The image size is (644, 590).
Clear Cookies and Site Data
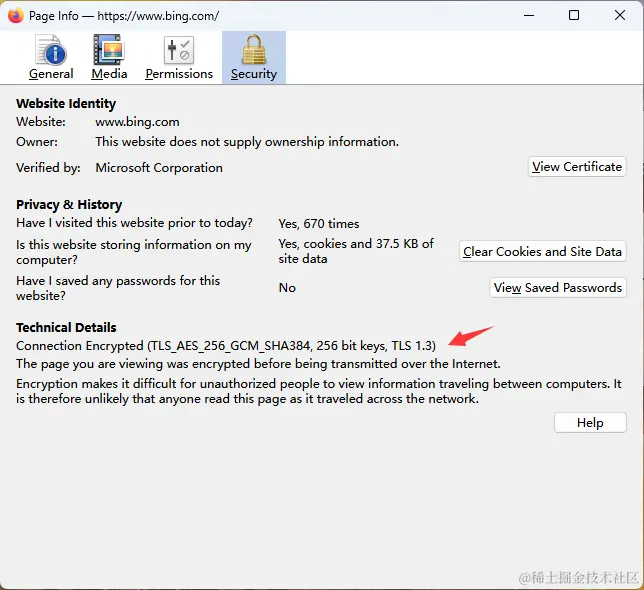coord(543,251)
